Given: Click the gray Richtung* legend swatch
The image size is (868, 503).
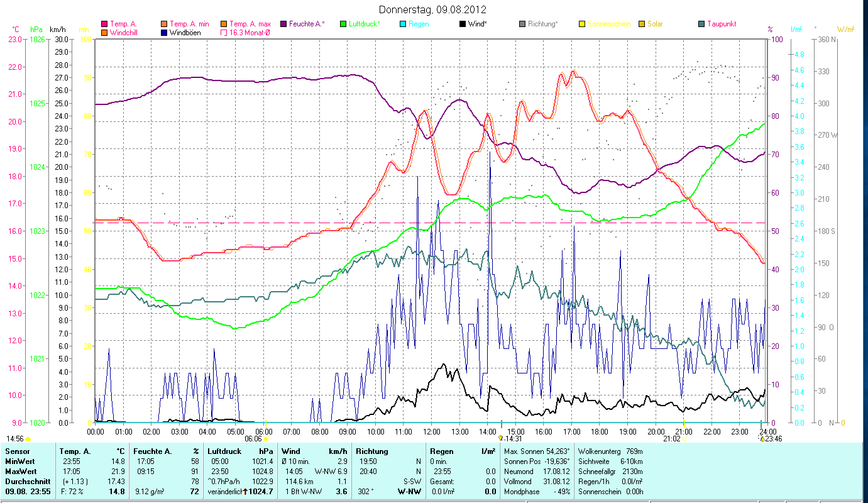Looking at the screenshot, I should pos(522,24).
